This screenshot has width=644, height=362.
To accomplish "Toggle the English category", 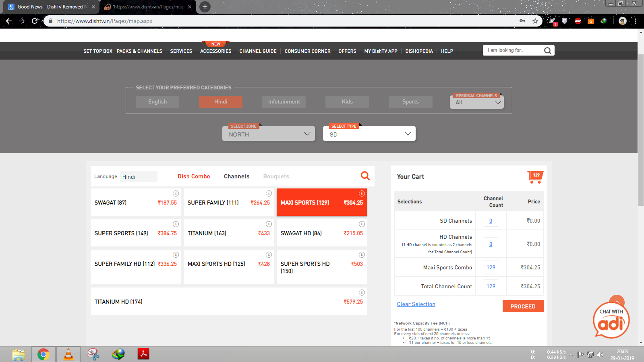I will [157, 102].
